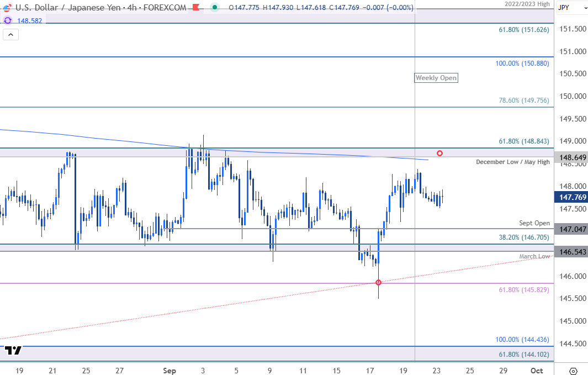Open chart settings gear at bottom right
This screenshot has height=375, width=588.
click(573, 371)
